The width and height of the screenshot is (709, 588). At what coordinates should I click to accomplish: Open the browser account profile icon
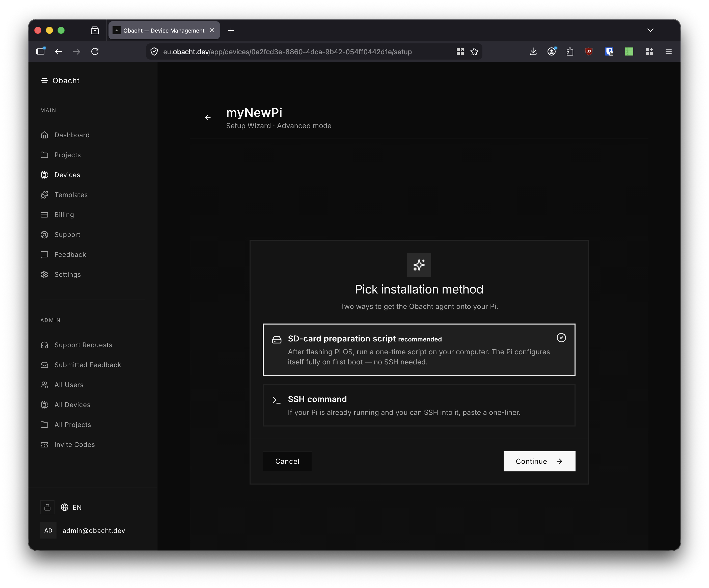552,51
